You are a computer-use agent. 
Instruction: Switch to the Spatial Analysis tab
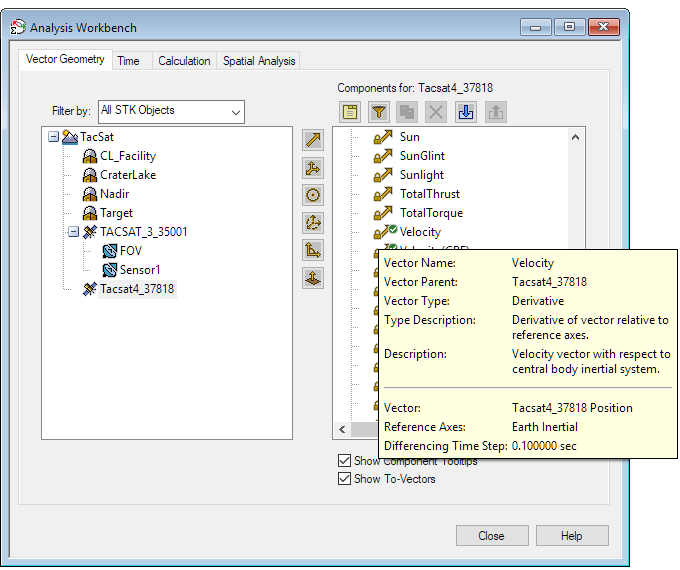tap(259, 61)
